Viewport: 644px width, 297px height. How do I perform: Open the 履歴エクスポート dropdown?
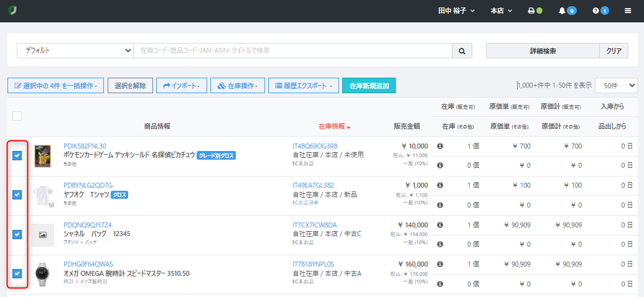coord(304,86)
